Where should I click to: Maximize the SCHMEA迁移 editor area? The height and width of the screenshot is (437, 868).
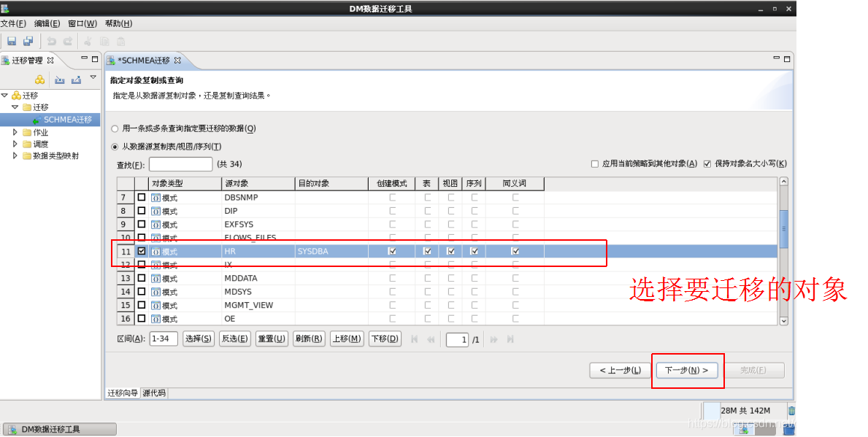pyautogui.click(x=787, y=58)
